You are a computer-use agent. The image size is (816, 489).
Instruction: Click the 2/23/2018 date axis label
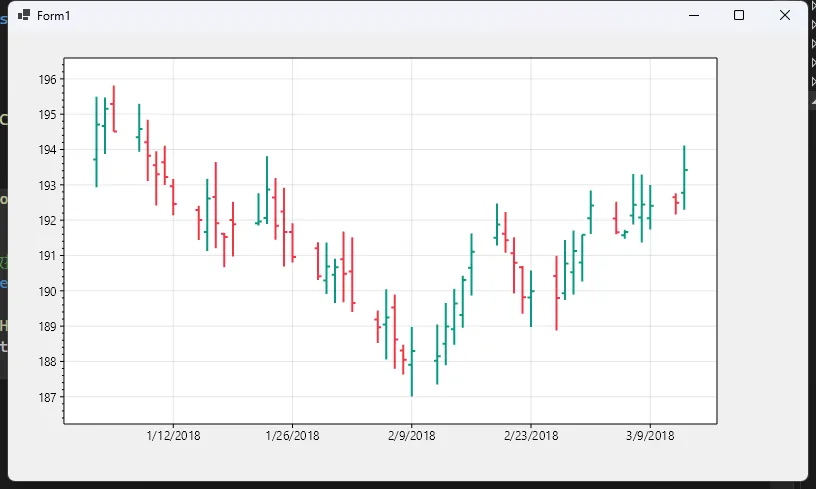click(531, 436)
